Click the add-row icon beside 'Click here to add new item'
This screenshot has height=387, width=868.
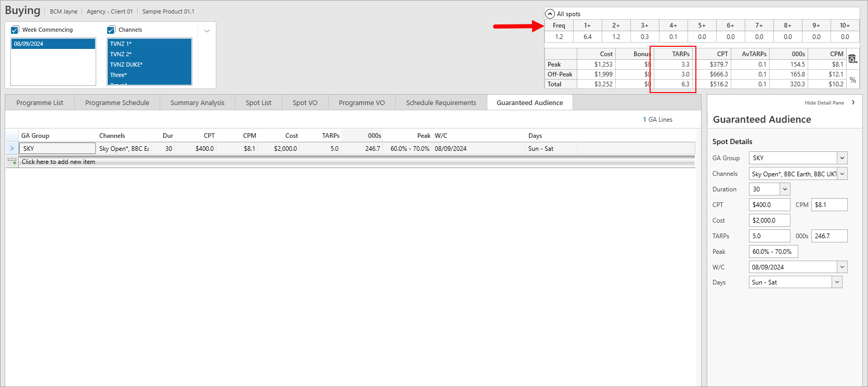coord(12,162)
